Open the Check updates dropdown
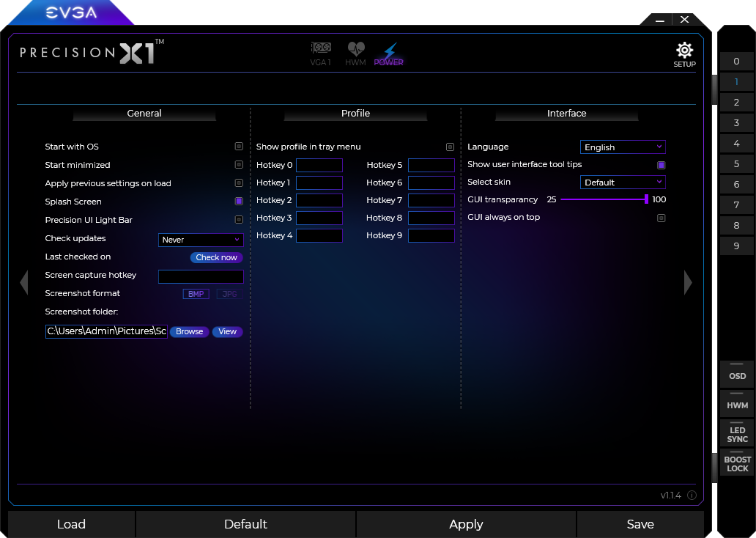The width and height of the screenshot is (756, 538). [x=201, y=240]
